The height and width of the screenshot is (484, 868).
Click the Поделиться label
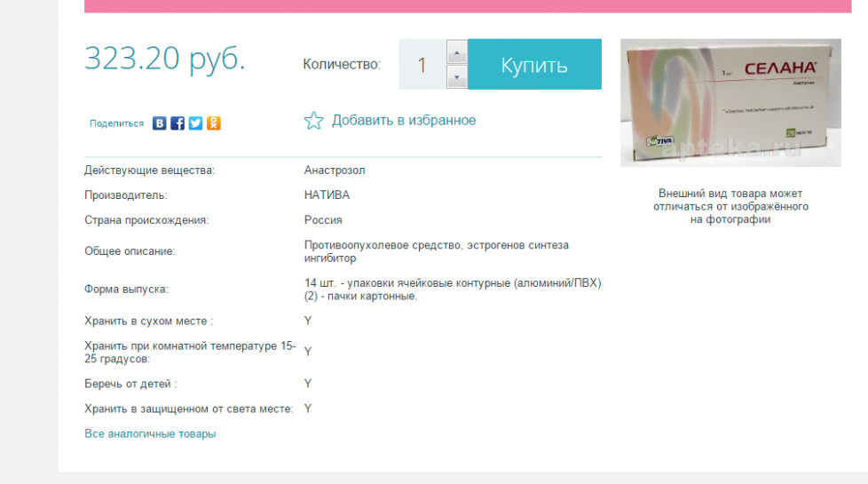pos(116,123)
